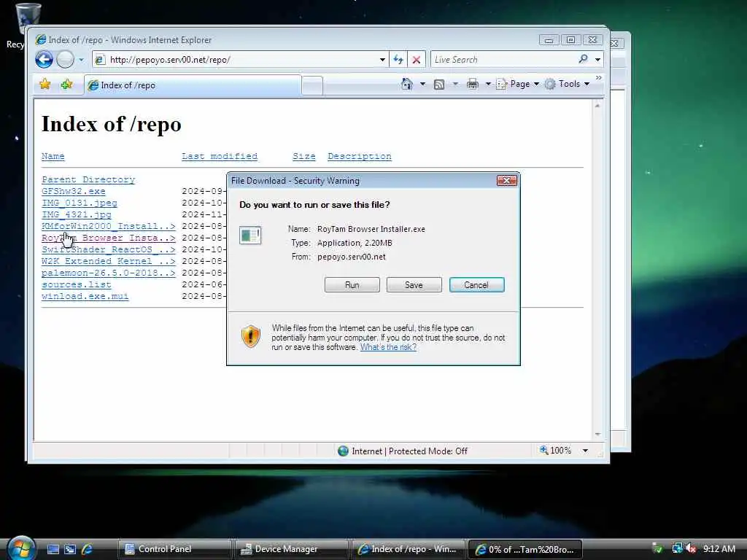Show more toolbar commands chevron
The width and height of the screenshot is (747, 560).
pos(598,77)
